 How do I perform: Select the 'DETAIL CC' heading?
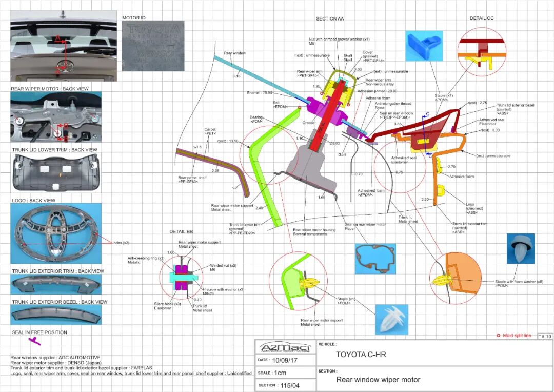(482, 18)
